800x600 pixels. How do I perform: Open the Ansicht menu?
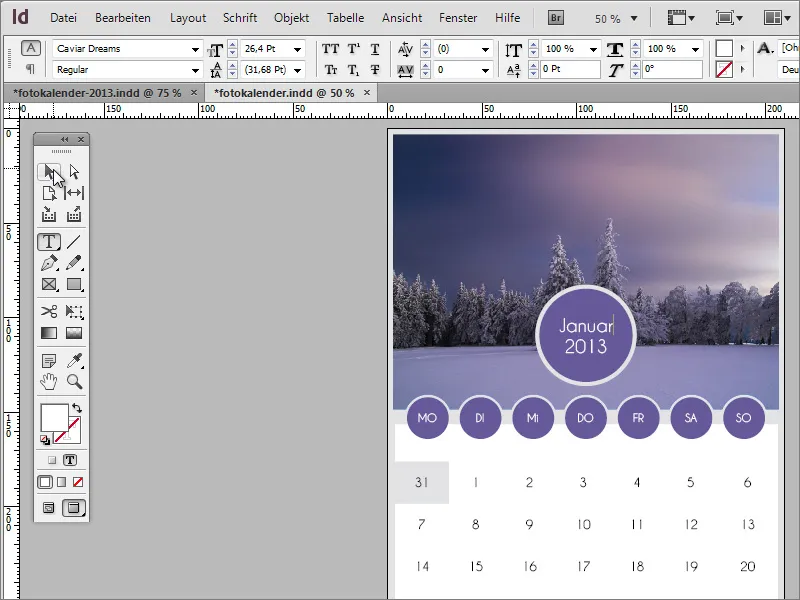click(402, 18)
